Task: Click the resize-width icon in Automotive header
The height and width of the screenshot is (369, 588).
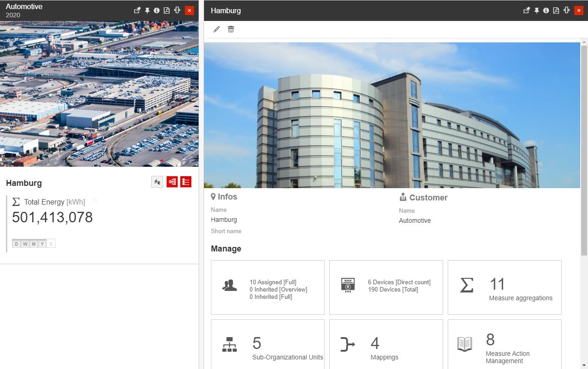Action: point(177,10)
